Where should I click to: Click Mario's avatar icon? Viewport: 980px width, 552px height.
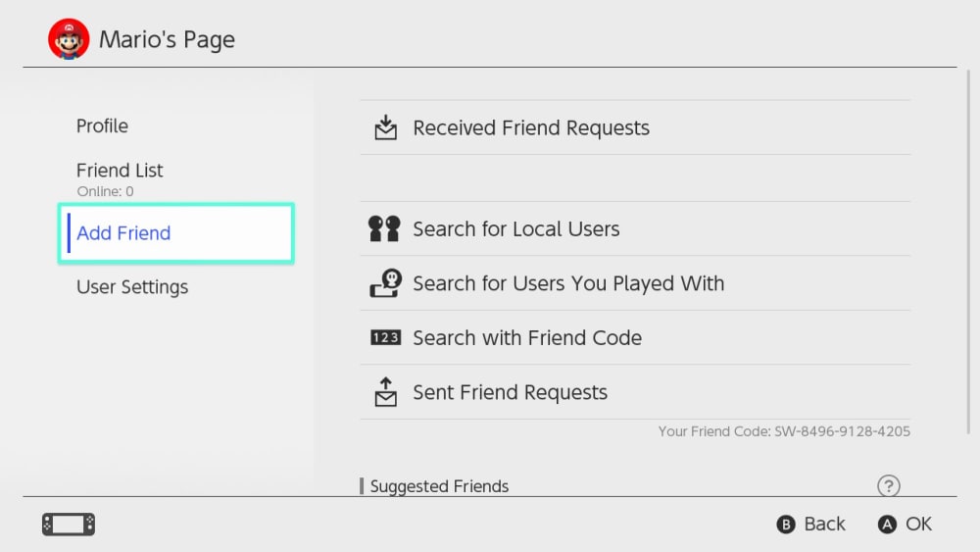click(69, 39)
